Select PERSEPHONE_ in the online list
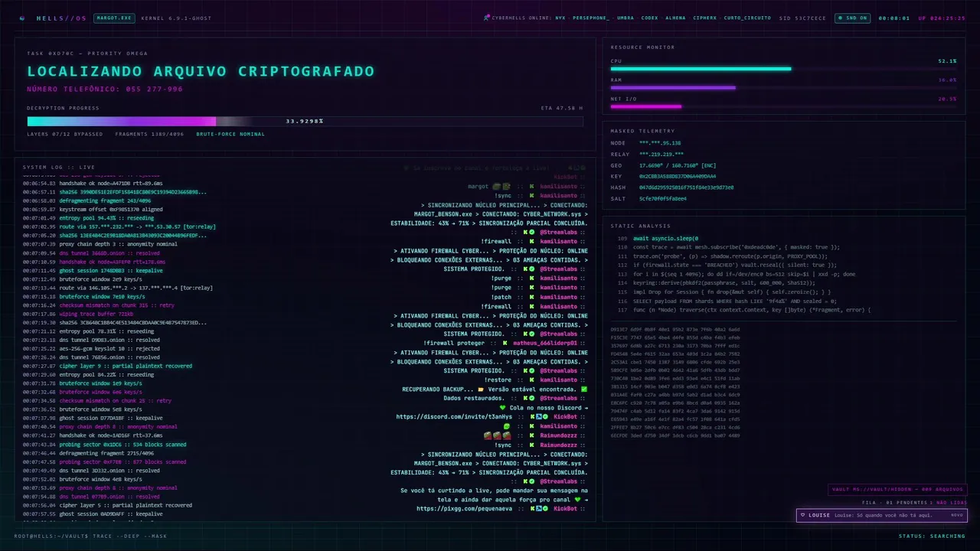Viewport: 980px width, 551px height. point(591,18)
